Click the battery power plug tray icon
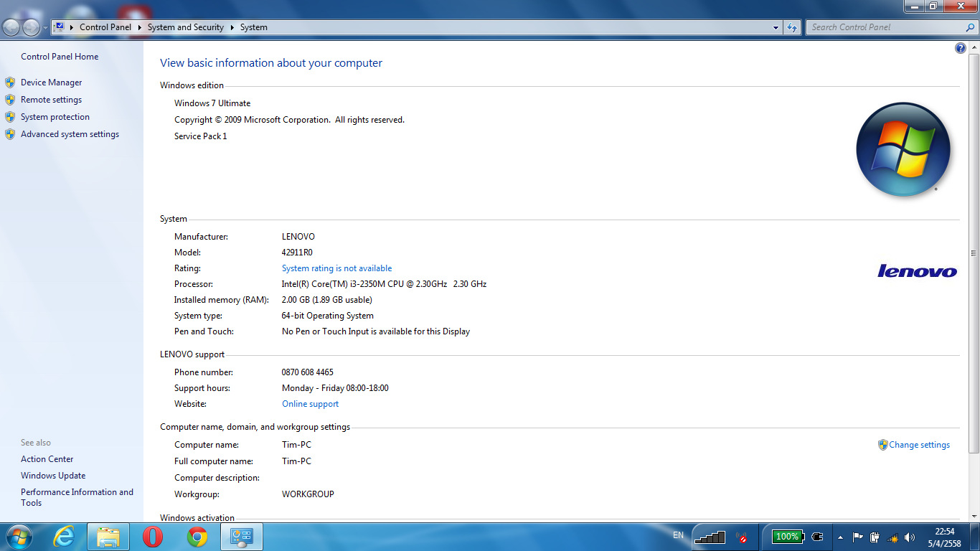The image size is (980, 551). coord(875,537)
